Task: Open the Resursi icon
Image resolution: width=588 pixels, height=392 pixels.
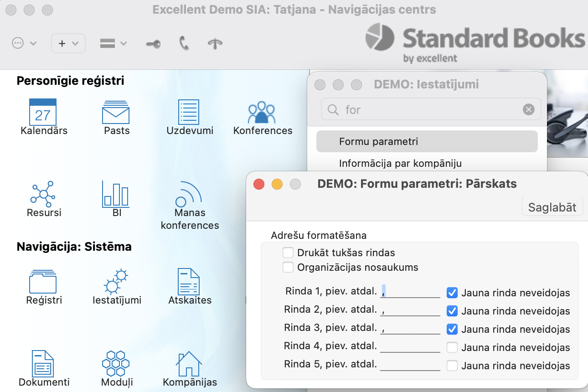Action: (x=43, y=193)
